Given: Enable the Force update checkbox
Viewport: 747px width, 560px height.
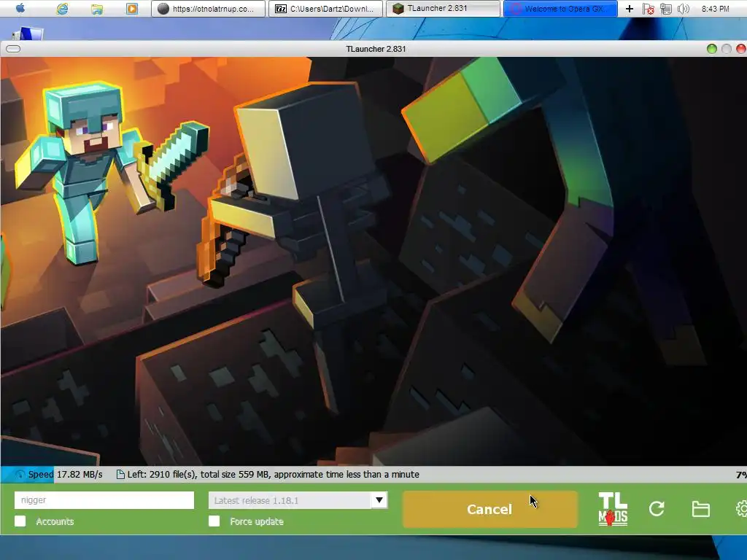Looking at the screenshot, I should point(214,521).
